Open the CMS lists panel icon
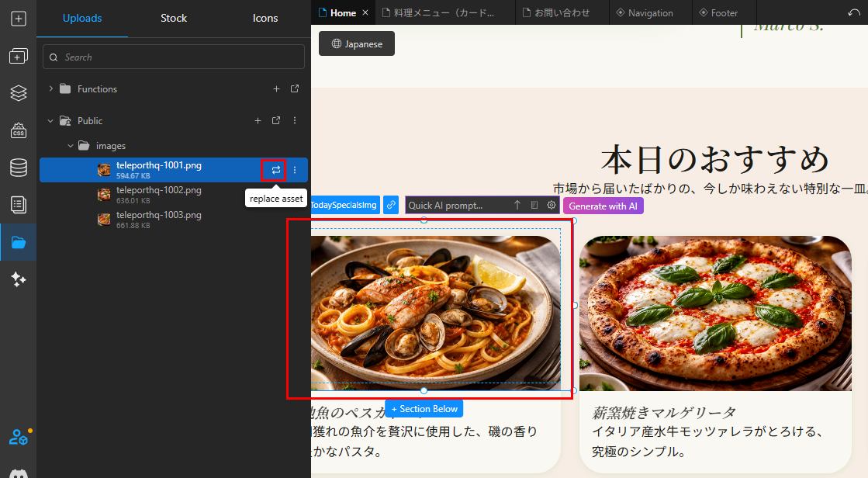Image resolution: width=868 pixels, height=478 pixels. [18, 204]
